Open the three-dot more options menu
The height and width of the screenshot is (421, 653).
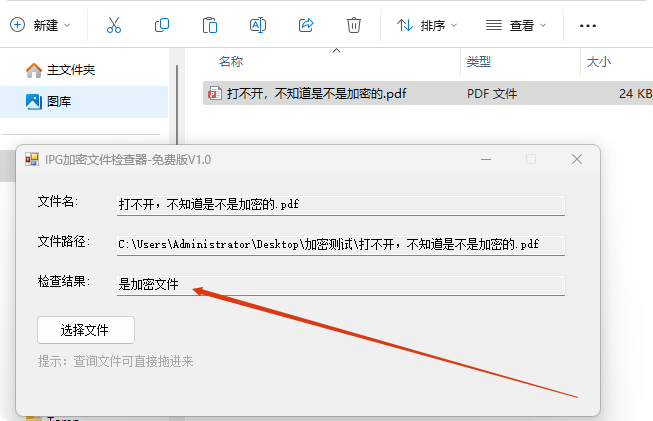click(588, 26)
